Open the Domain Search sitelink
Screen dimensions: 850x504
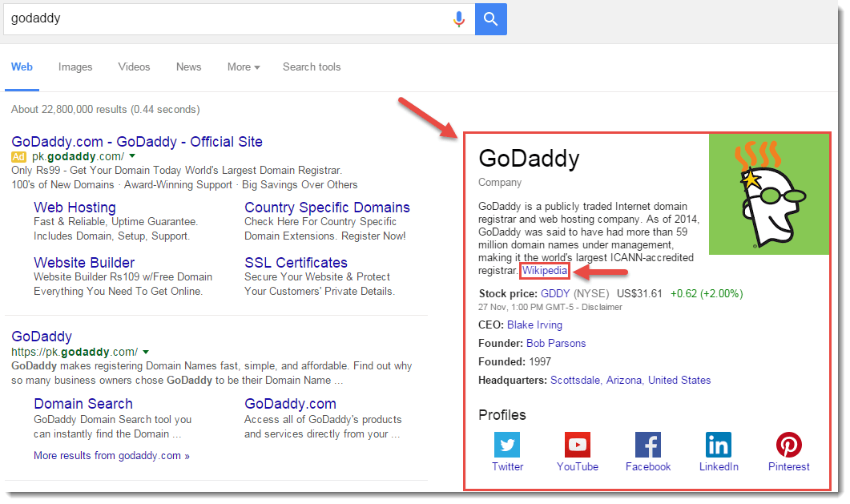pos(83,404)
